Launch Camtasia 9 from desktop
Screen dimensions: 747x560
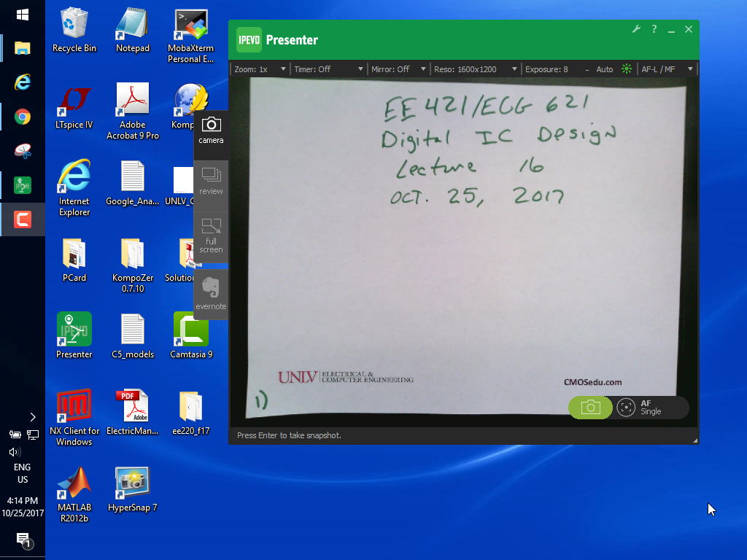tap(190, 335)
